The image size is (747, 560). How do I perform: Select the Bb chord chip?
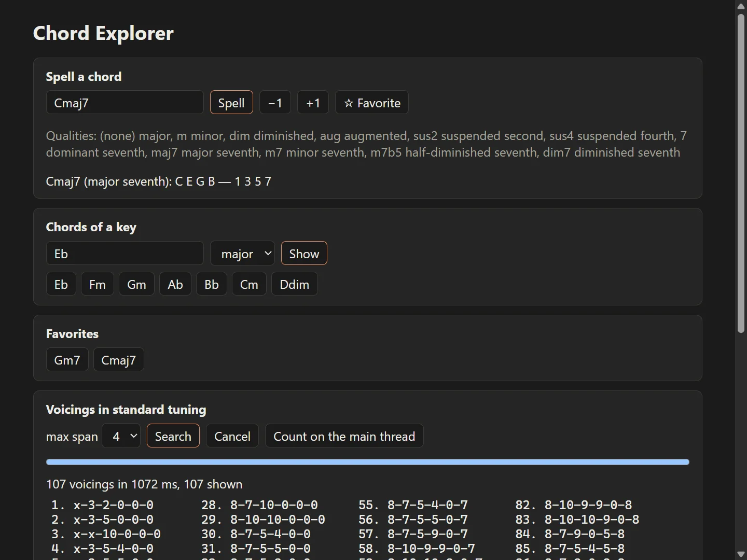pyautogui.click(x=212, y=284)
